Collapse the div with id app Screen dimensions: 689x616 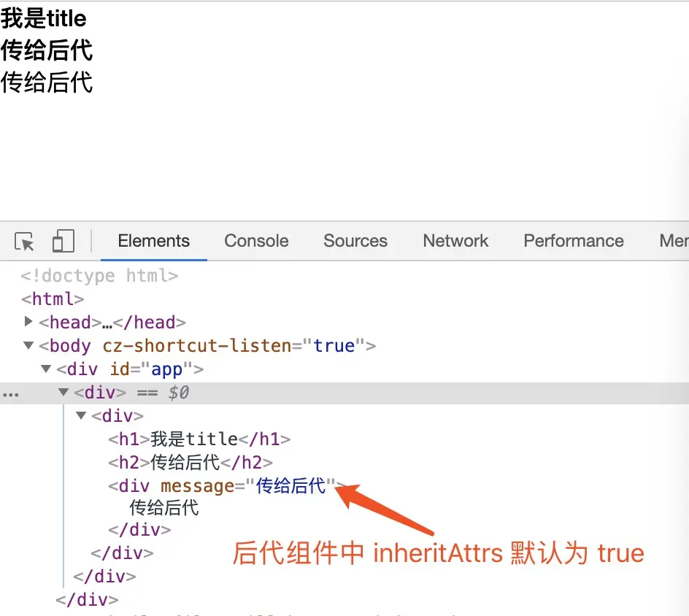(45, 369)
